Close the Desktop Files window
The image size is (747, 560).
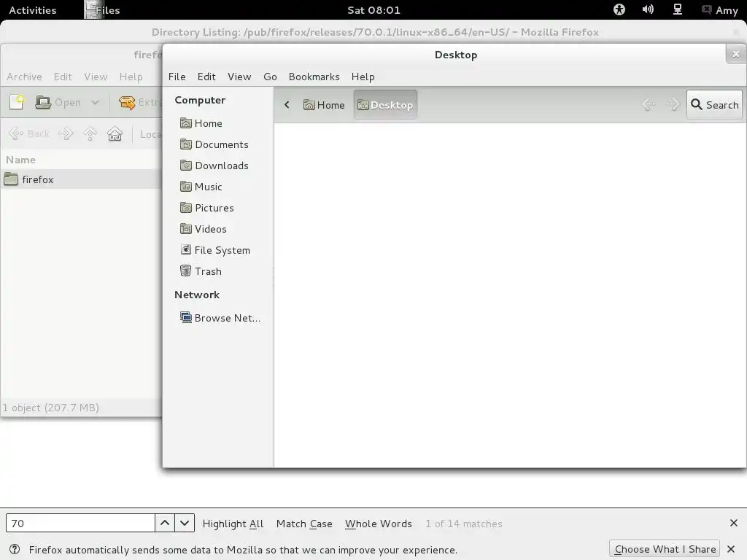(x=735, y=54)
